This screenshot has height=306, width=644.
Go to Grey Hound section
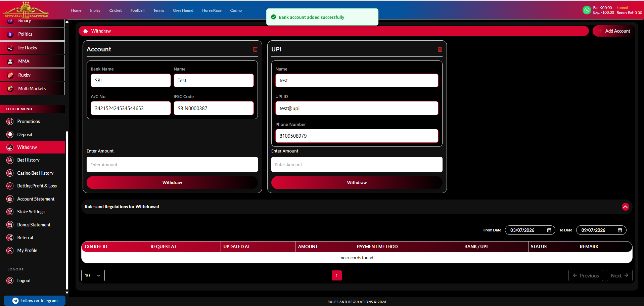click(x=183, y=10)
